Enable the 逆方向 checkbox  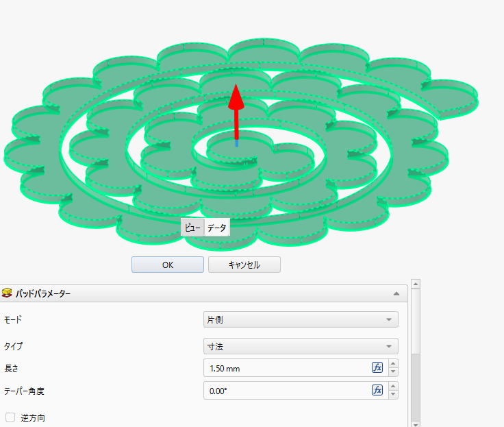[x=10, y=417]
